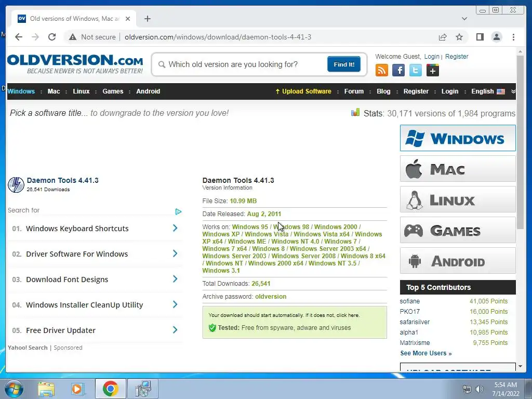This screenshot has height=399, width=532.
Task: Open Upload Software in the navigation bar
Action: tap(303, 91)
